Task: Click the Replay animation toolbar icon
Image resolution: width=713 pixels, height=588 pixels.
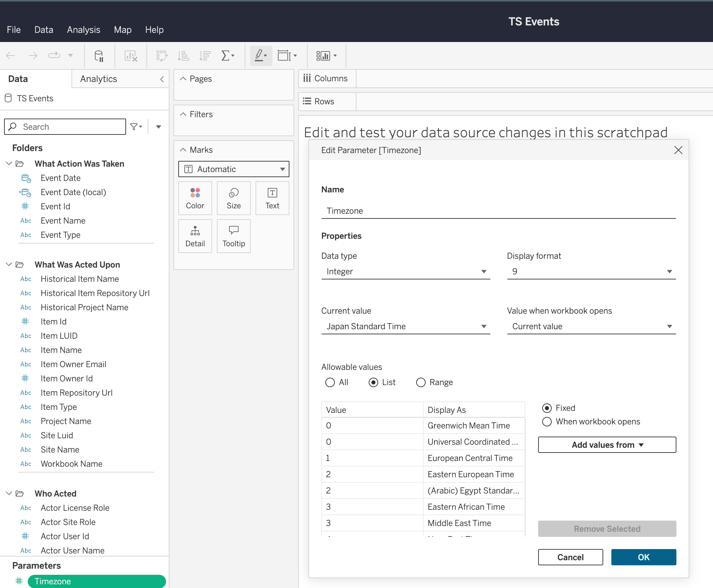Action: [54, 55]
